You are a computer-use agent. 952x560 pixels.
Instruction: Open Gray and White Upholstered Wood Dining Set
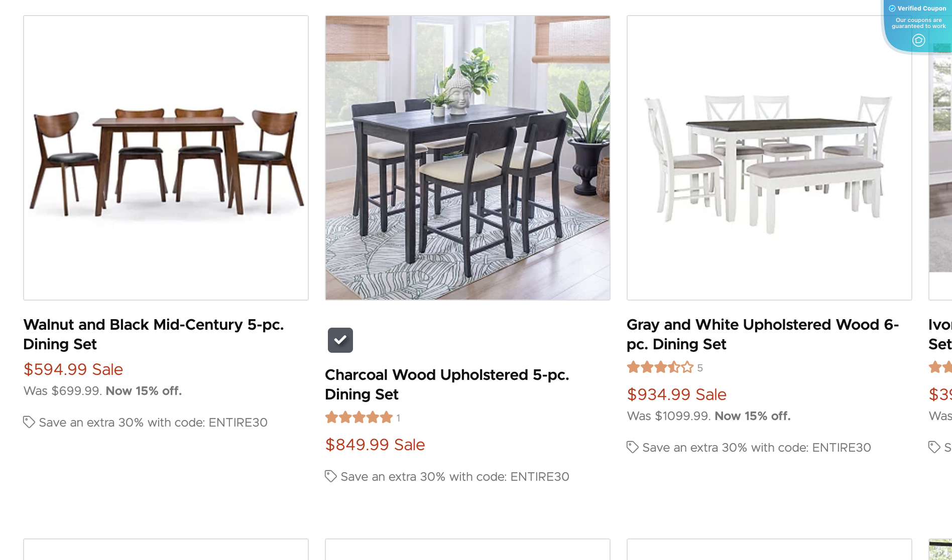[762, 334]
